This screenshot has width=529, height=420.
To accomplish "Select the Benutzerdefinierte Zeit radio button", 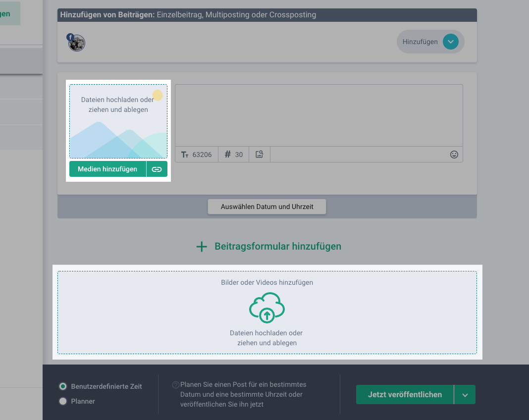I will pyautogui.click(x=63, y=386).
